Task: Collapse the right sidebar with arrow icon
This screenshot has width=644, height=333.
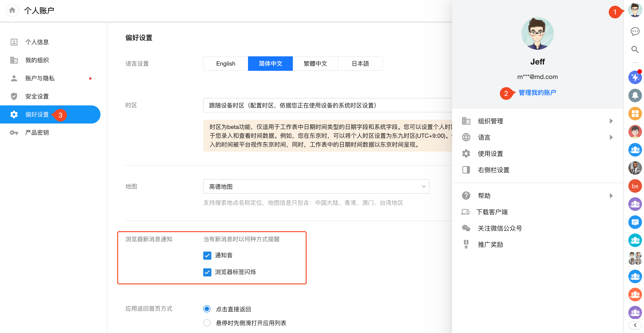Action: tap(635, 325)
